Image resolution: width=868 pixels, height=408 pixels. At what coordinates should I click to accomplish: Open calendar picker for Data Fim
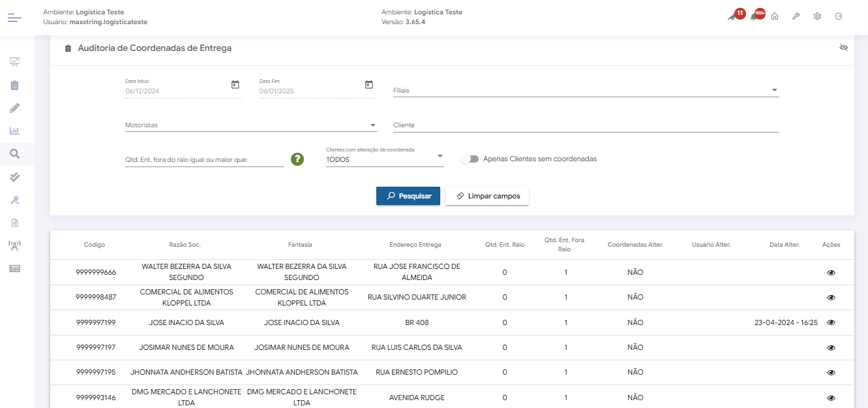pos(369,85)
